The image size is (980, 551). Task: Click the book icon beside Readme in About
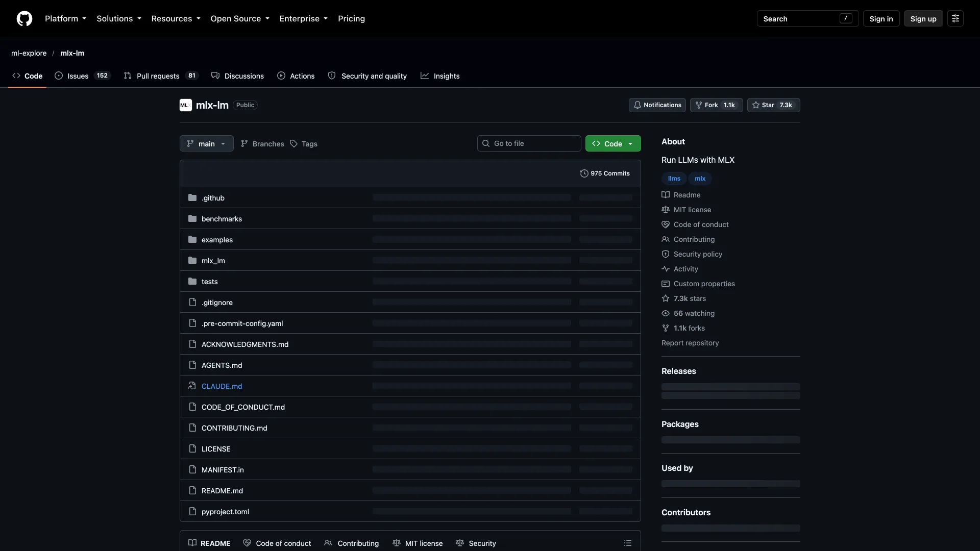click(x=666, y=195)
